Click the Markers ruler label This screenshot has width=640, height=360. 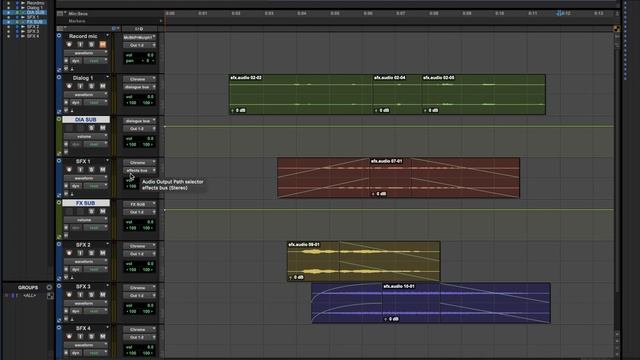pyautogui.click(x=77, y=21)
